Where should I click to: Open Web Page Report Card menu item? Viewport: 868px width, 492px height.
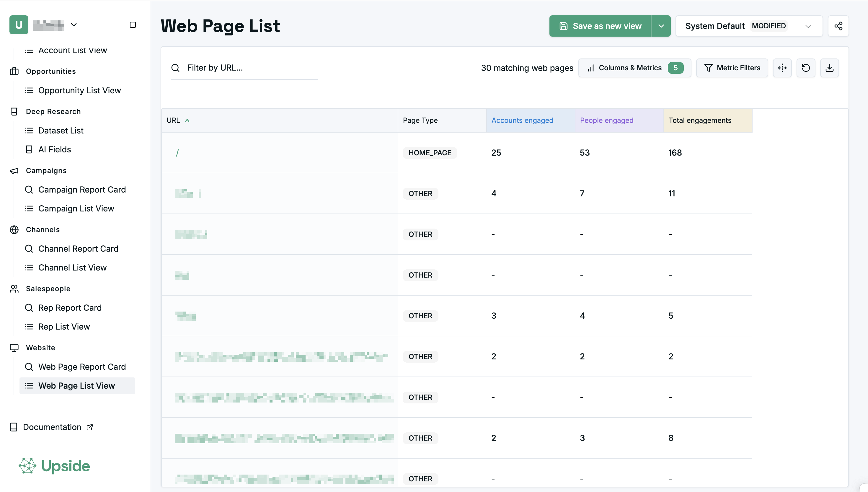pyautogui.click(x=82, y=366)
